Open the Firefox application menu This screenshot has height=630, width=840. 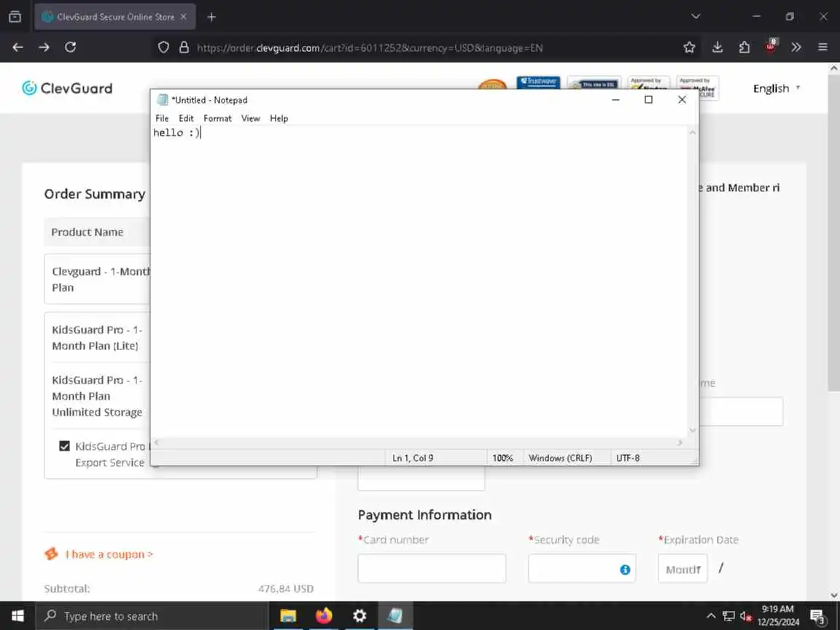[x=822, y=47]
